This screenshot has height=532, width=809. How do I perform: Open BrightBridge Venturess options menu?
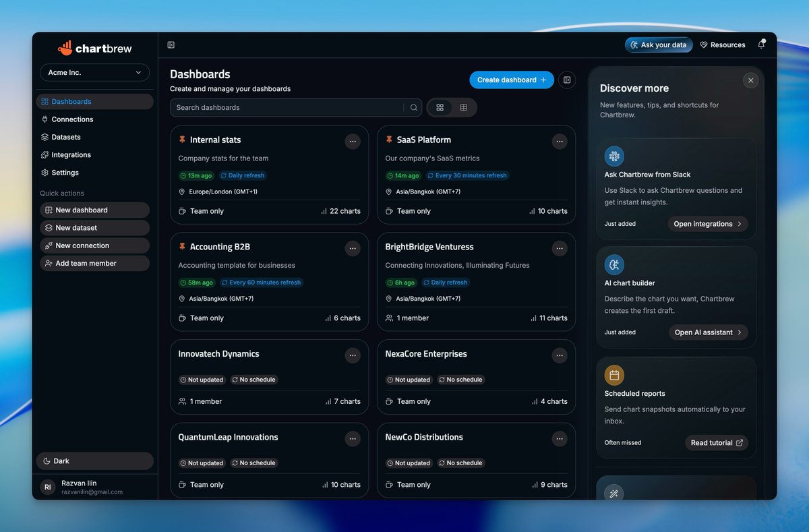tap(560, 249)
